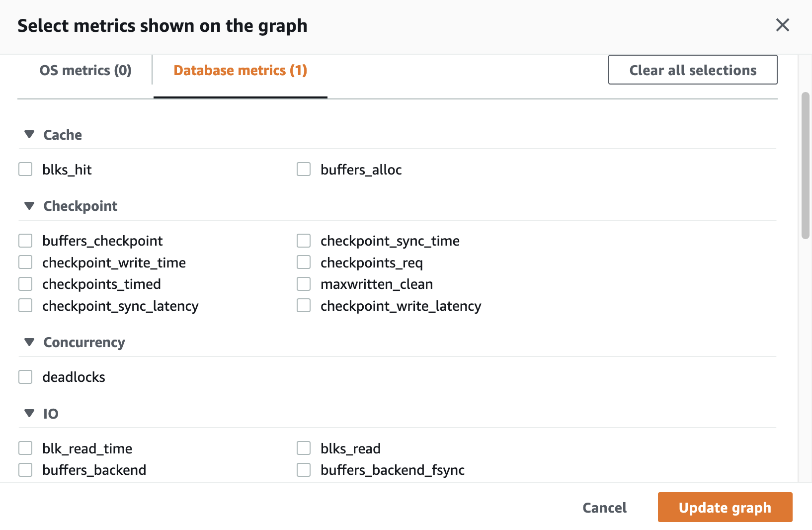Viewport: 812px width, 530px height.
Task: Click the dialog title 'Select metrics shown on the graph'
Action: click(x=162, y=26)
